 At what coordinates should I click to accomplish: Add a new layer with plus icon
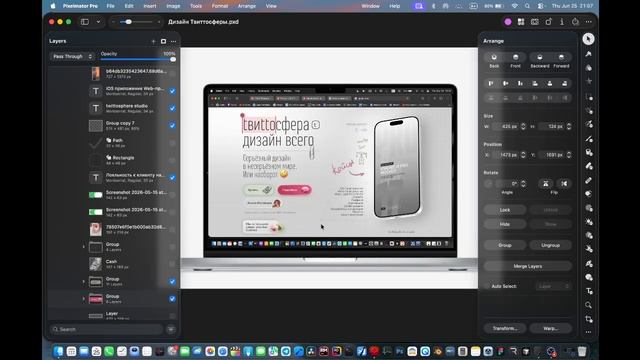[153, 41]
